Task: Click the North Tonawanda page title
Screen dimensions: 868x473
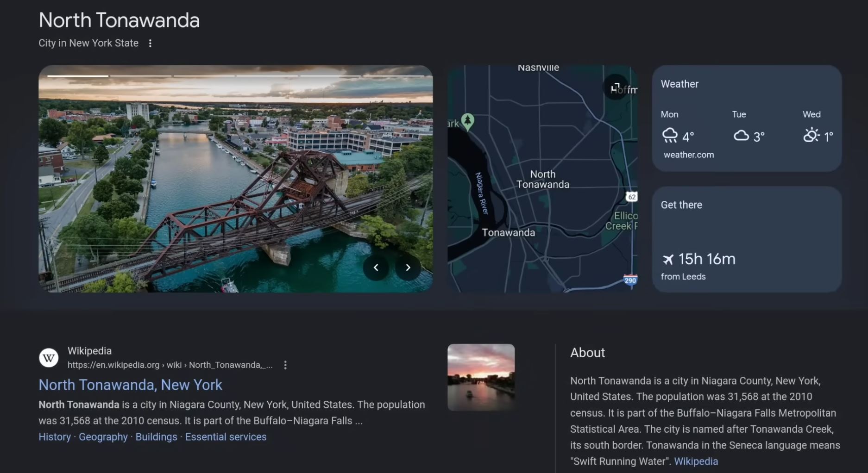Action: (119, 20)
